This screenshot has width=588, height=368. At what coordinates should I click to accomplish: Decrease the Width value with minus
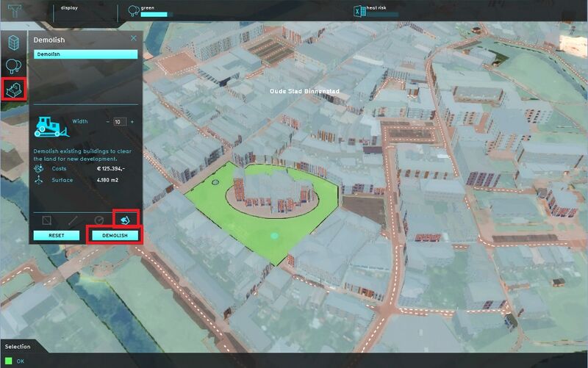[107, 122]
